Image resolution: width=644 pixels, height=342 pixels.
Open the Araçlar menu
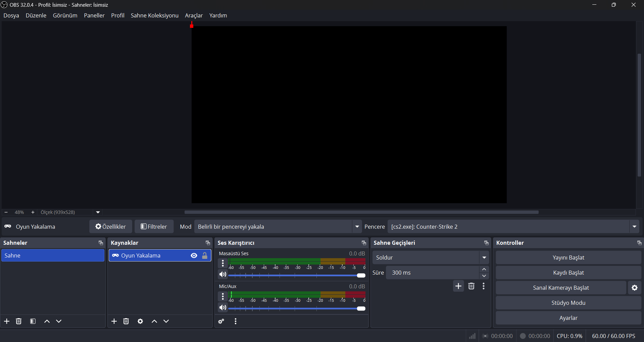(x=194, y=15)
